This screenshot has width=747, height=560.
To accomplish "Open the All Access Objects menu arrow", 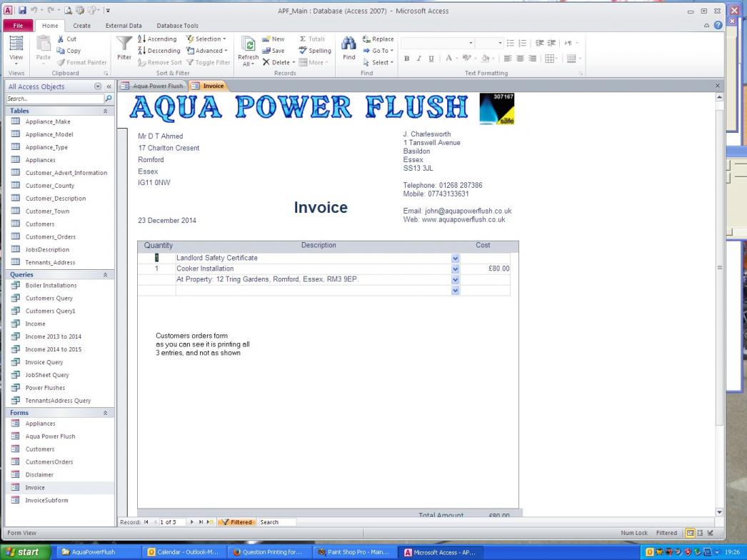I will 98,86.
